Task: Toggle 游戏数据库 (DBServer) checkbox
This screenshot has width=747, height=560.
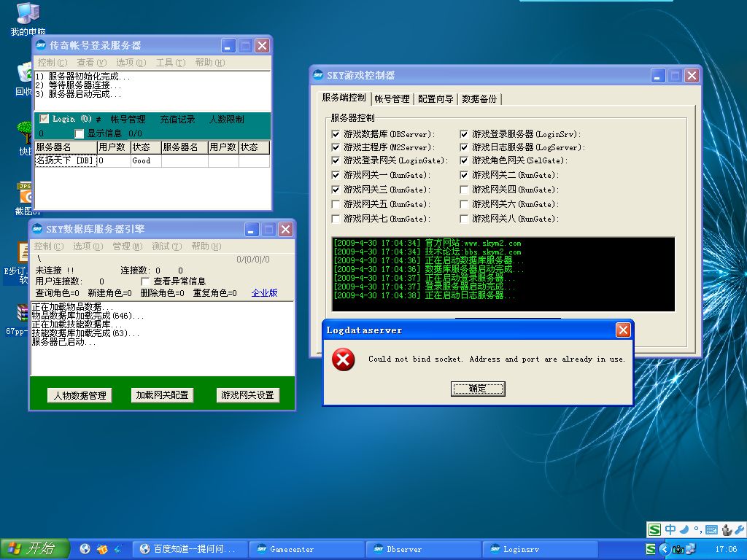Action: click(336, 134)
